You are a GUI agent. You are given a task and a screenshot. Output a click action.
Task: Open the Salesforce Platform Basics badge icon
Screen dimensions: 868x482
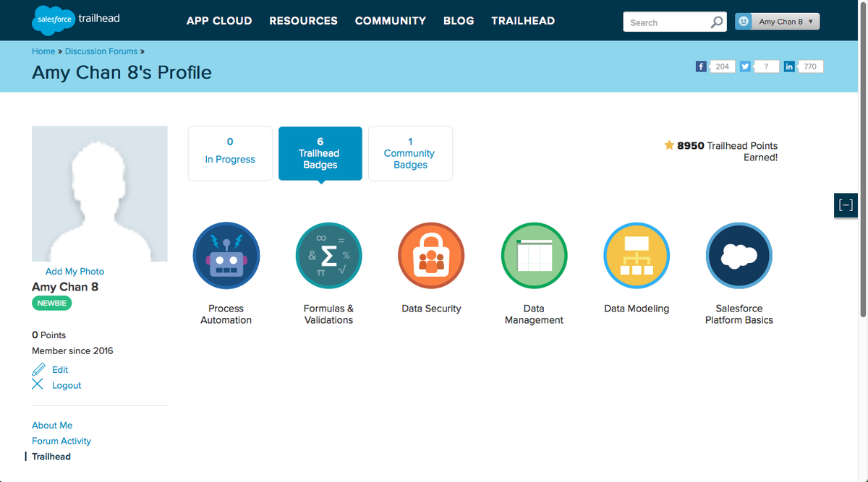point(739,255)
